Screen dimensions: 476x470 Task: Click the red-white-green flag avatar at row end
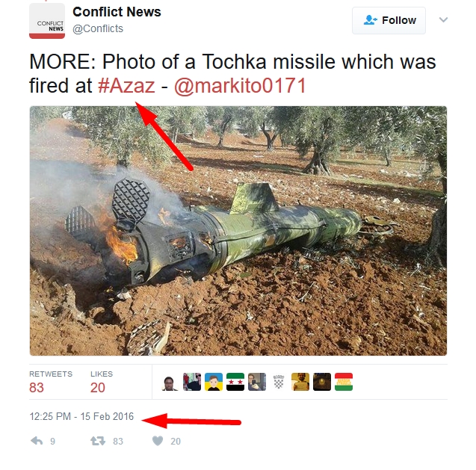pos(344,383)
